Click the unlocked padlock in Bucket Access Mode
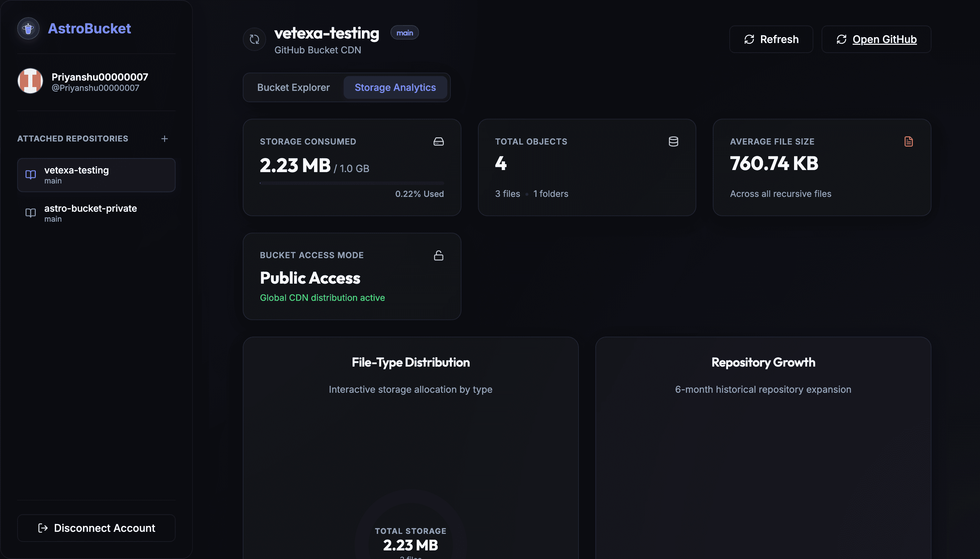The image size is (980, 559). [x=439, y=255]
